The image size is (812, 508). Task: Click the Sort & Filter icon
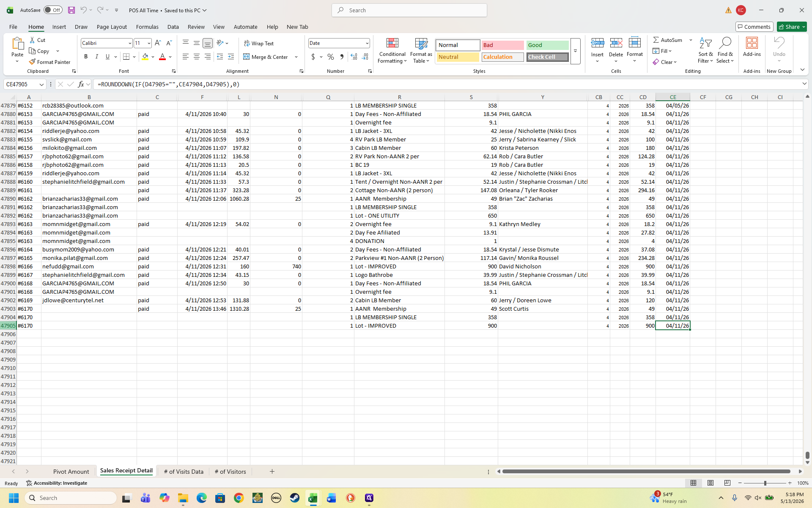point(705,50)
